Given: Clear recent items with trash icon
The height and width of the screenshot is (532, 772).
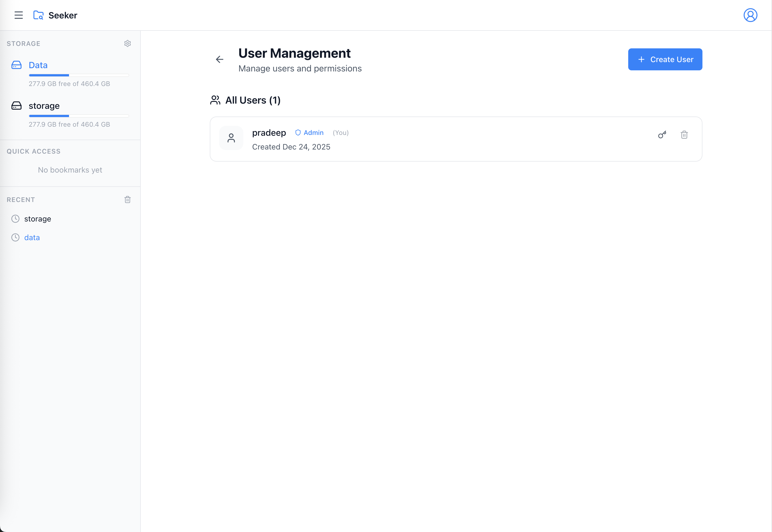Looking at the screenshot, I should (127, 200).
